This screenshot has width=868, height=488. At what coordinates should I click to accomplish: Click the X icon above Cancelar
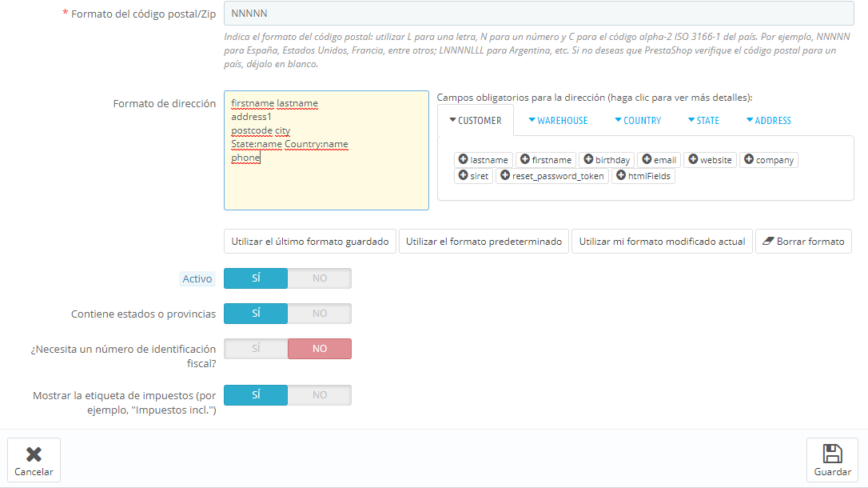34,454
